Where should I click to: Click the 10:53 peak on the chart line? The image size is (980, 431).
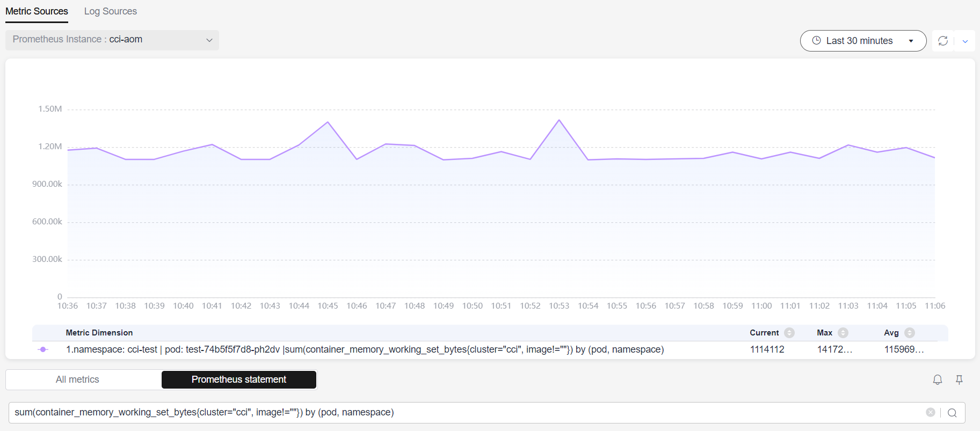[559, 120]
